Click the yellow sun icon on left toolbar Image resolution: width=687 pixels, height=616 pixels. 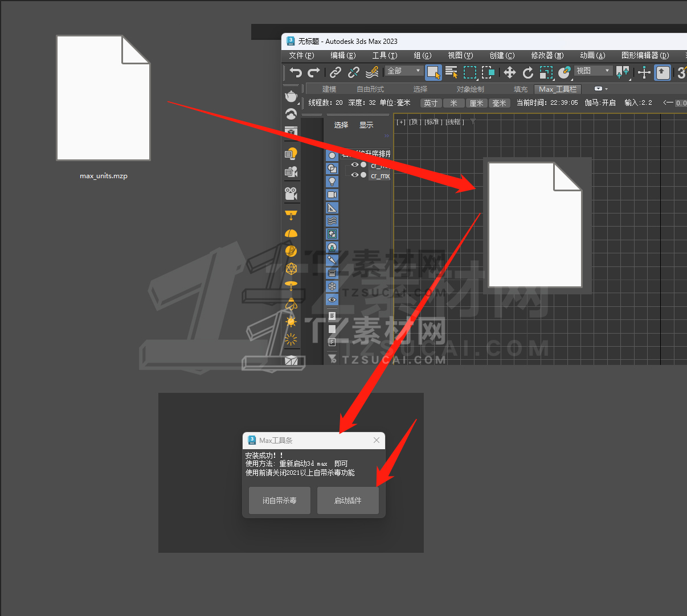(x=291, y=322)
